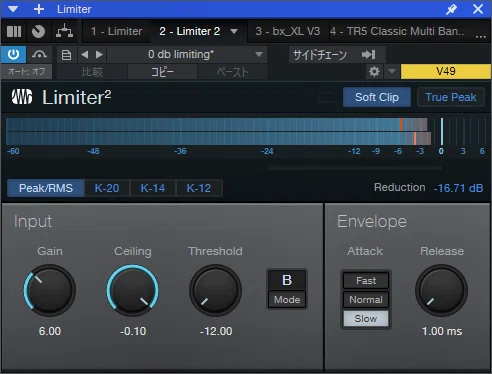The height and width of the screenshot is (374, 492).
Task: Click the small indicator left of Soft Clip
Action: point(326,97)
